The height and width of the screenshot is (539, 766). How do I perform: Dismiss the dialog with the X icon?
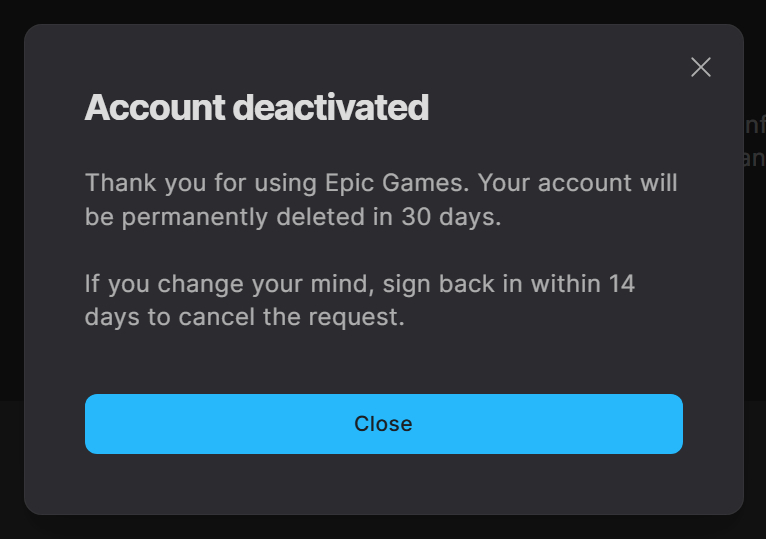click(x=701, y=67)
